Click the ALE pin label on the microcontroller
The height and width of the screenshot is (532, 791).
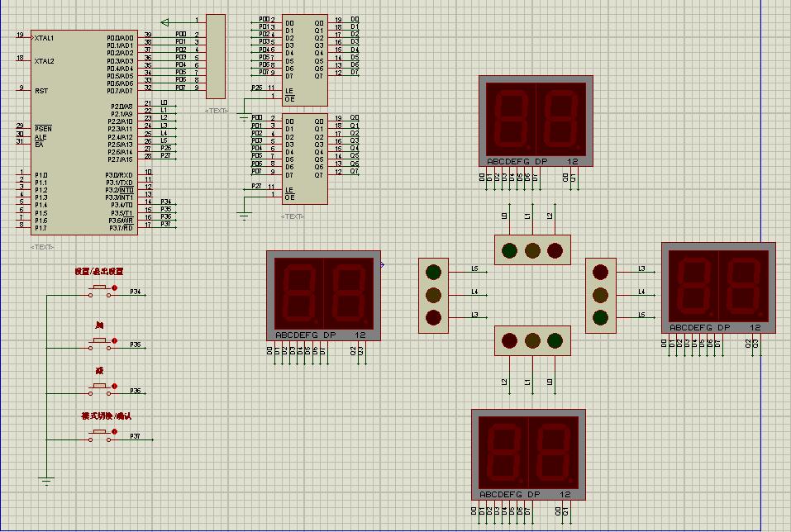[x=41, y=137]
